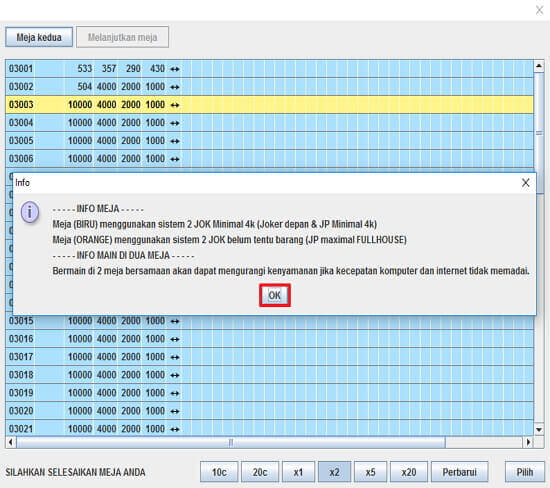Choose the x20 multiplier button
Screen dimensions: 550x488
coord(409,472)
